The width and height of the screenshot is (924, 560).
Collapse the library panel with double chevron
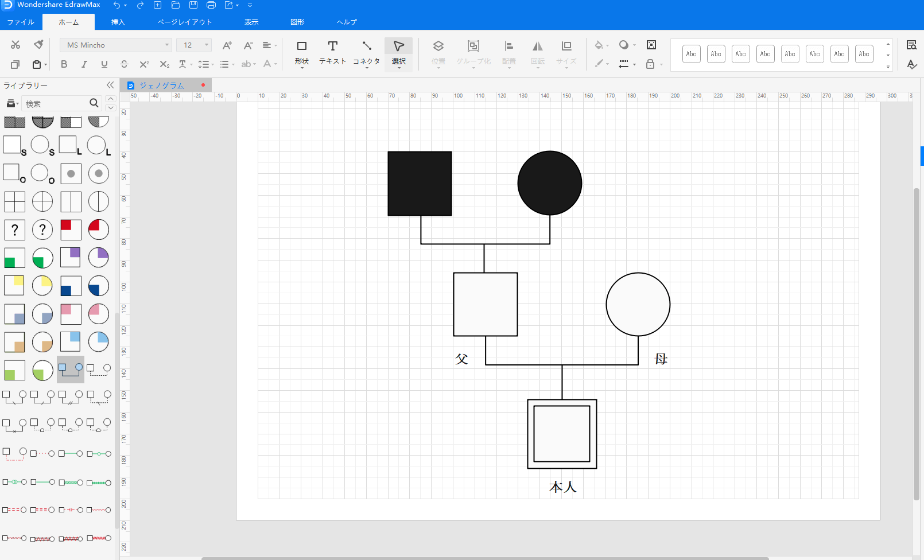(x=110, y=85)
